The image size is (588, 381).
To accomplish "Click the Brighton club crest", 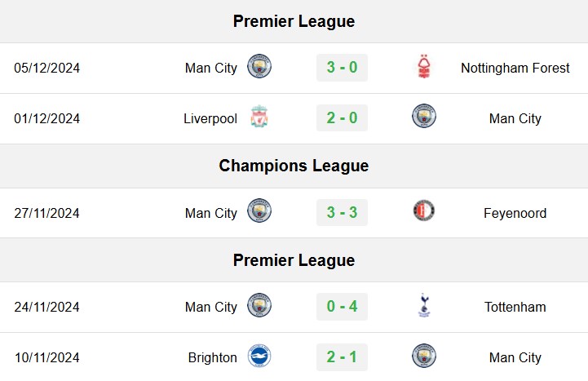I will (259, 356).
